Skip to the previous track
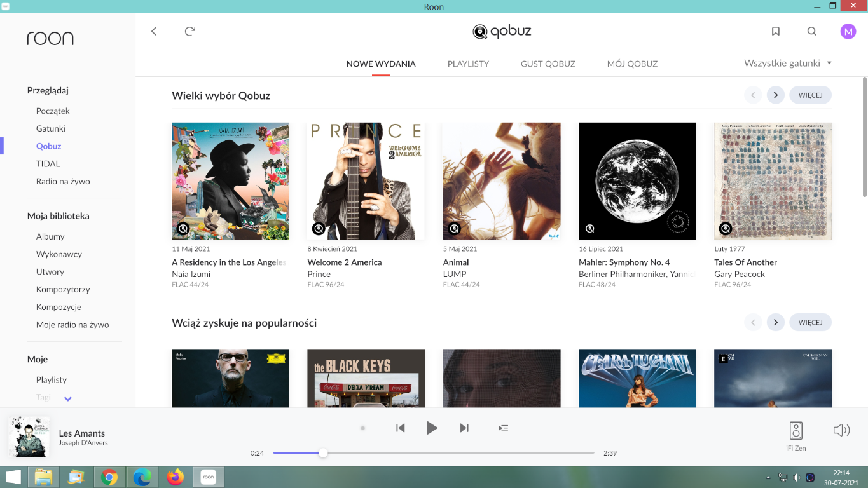Viewport: 868px width, 488px height. click(401, 428)
